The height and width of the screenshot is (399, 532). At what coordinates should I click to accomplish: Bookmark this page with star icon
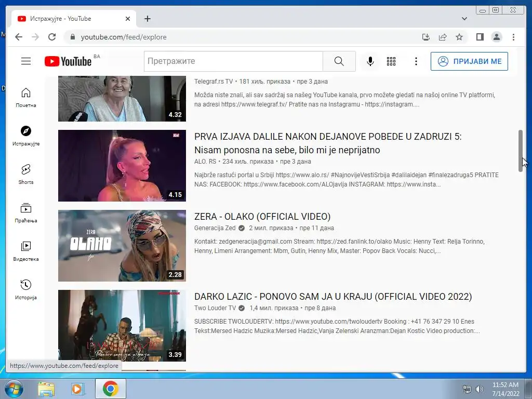click(x=459, y=37)
